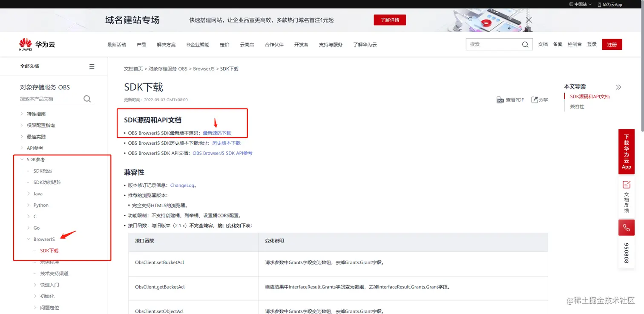Click 文档首页 in the breadcrumb
This screenshot has height=314, width=644.
(x=133, y=69)
